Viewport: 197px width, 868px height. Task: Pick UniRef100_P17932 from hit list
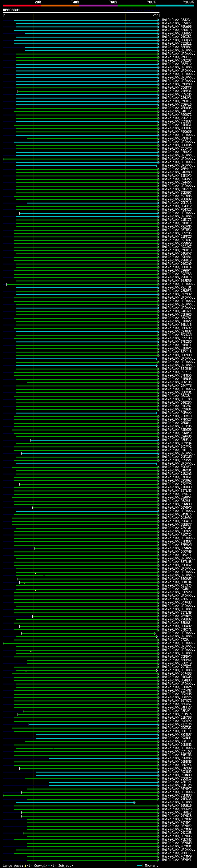tap(177, 294)
